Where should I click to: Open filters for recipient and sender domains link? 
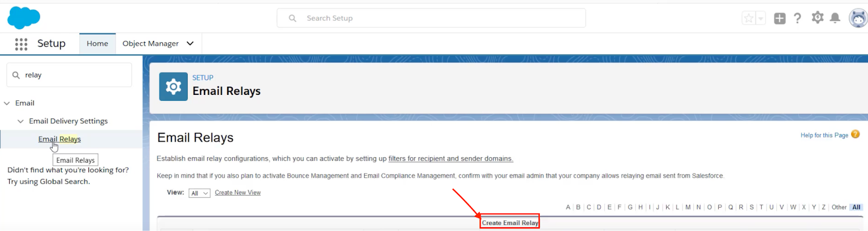pos(451,159)
